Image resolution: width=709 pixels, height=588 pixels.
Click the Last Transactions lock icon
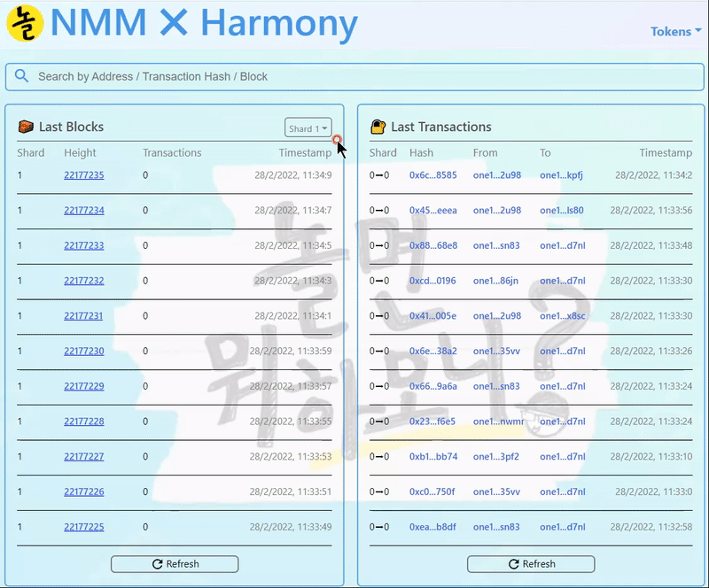378,127
